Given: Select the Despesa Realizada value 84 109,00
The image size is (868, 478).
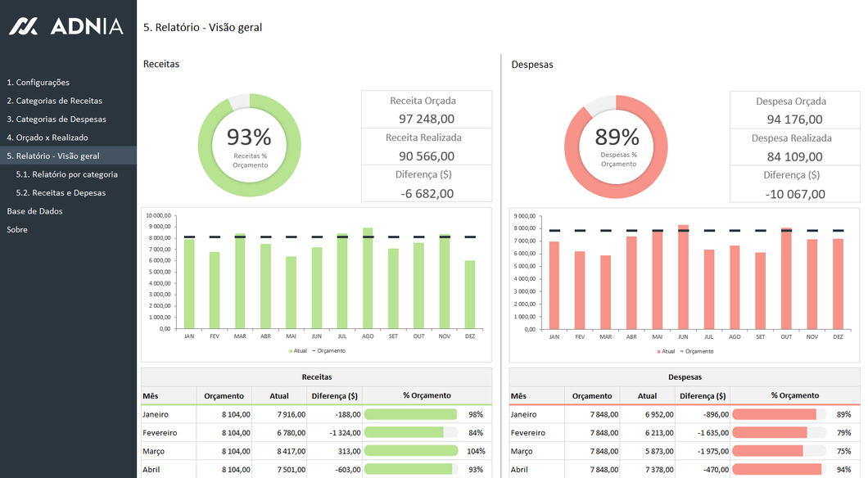Looking at the screenshot, I should click(793, 156).
